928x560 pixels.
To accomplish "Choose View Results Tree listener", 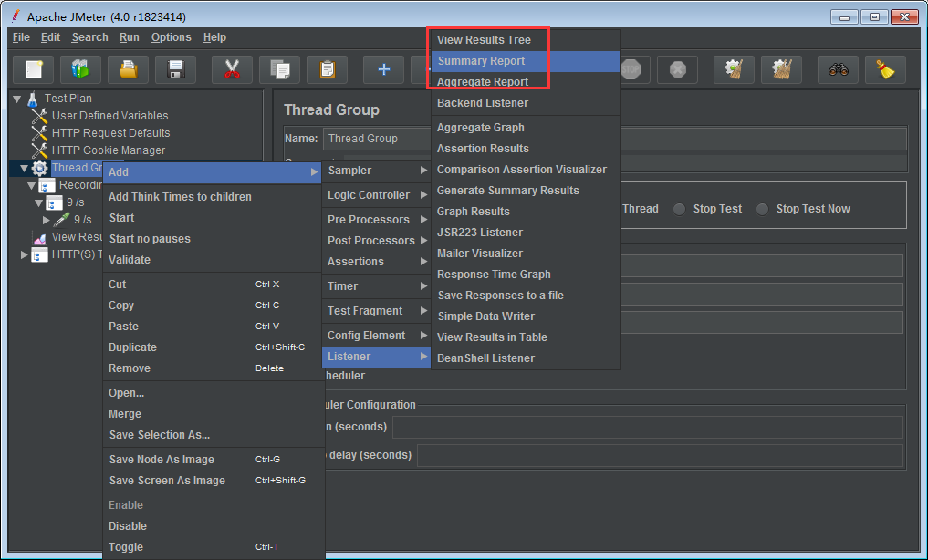I will tap(526, 40).
